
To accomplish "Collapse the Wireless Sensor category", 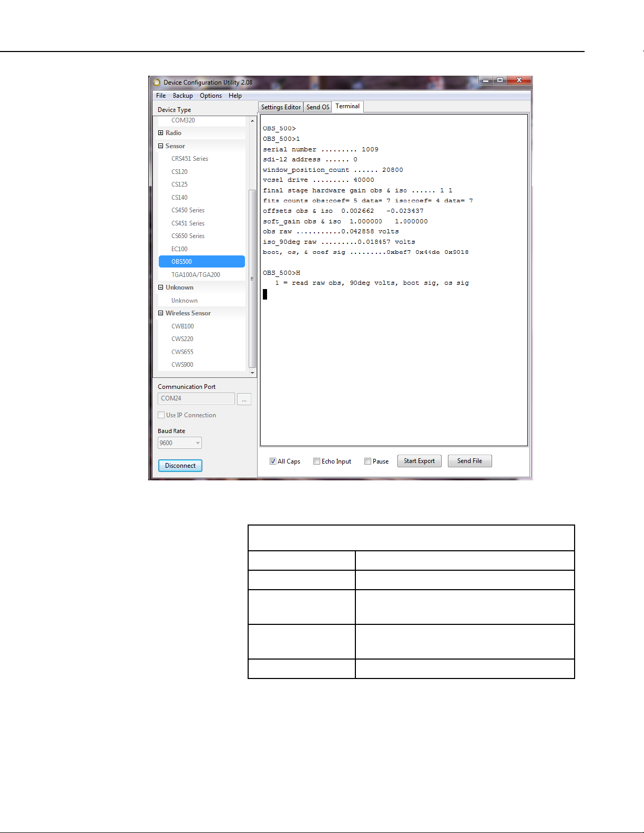I will [161, 313].
